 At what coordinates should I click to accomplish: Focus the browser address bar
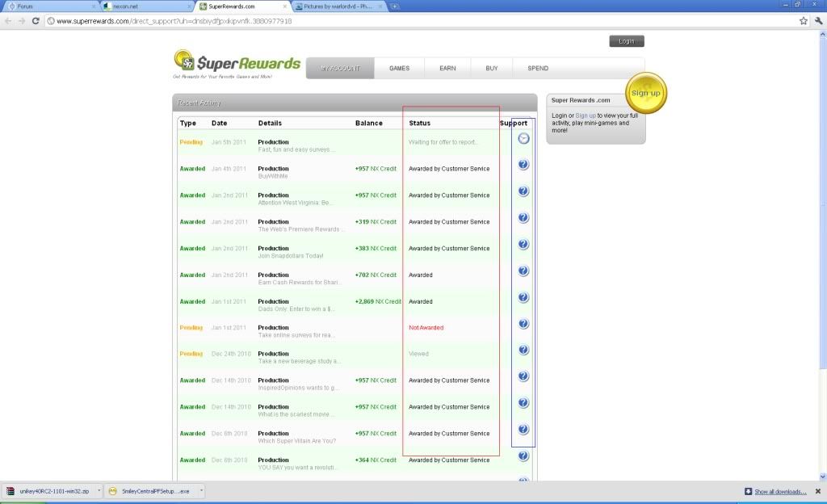coord(422,21)
